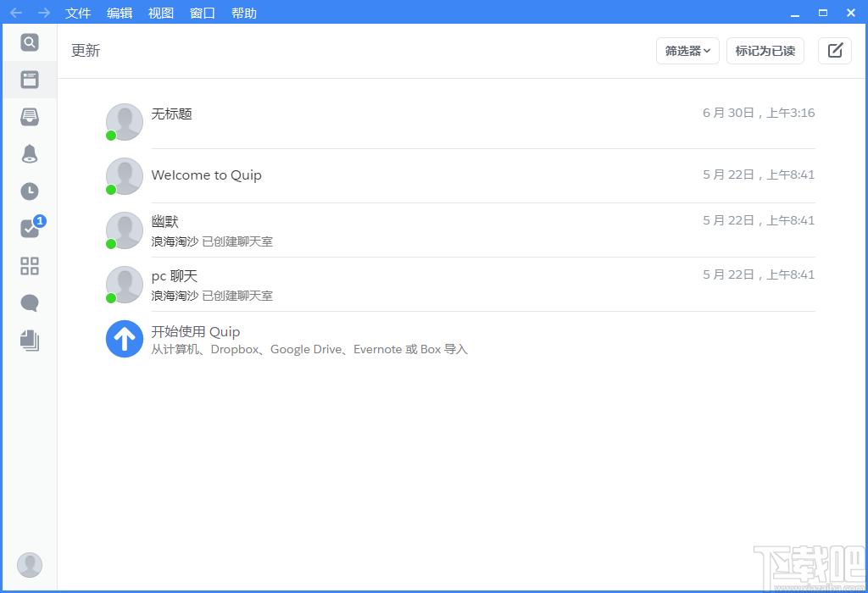The height and width of the screenshot is (593, 868).
Task: Open the documents stack icon in sidebar
Action: [x=30, y=341]
